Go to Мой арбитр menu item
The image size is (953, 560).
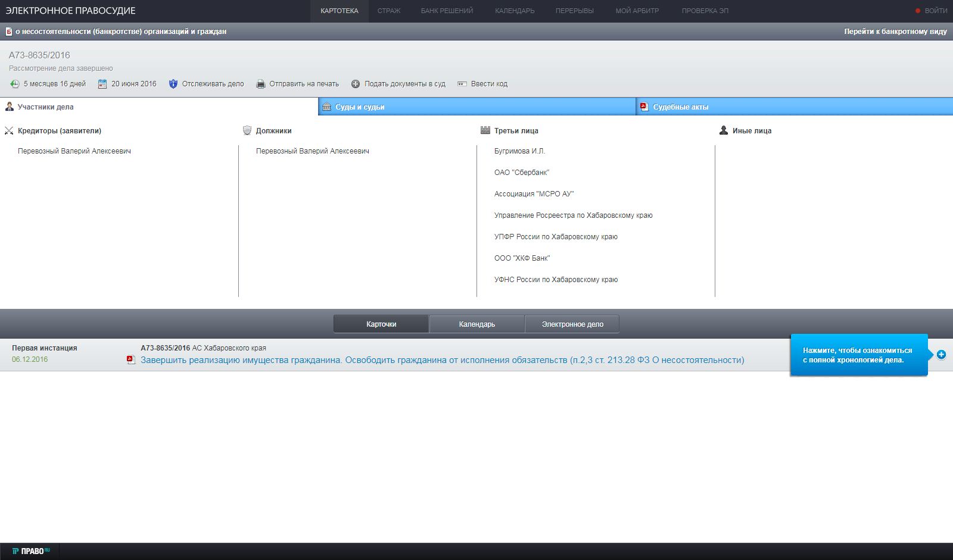[x=637, y=11]
